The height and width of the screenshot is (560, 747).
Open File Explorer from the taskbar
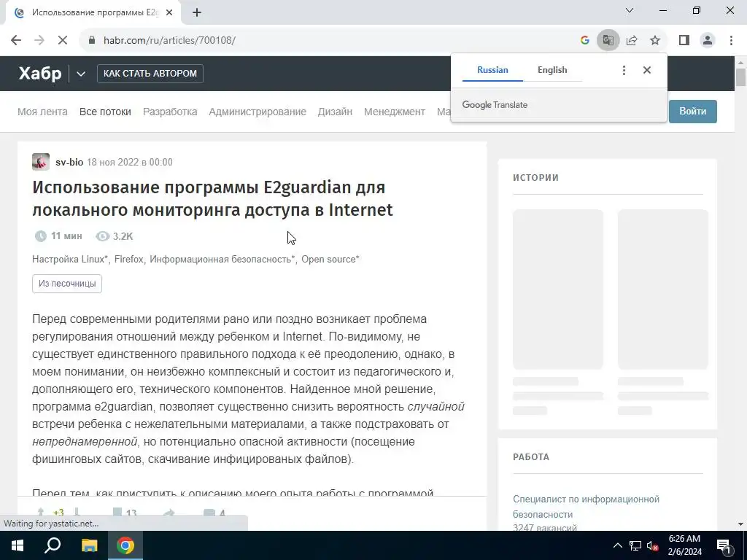[x=89, y=545]
